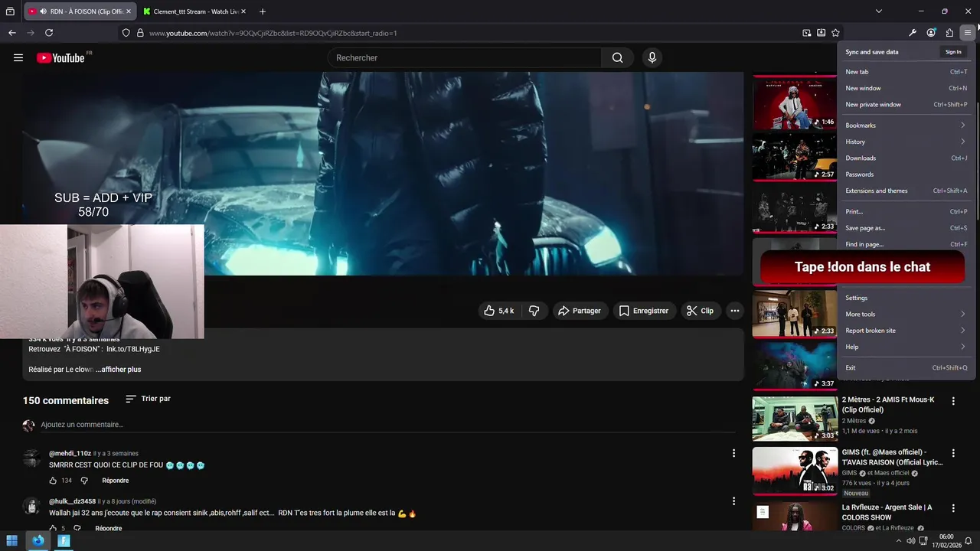Open Passwords from the menu
This screenshot has height=551, width=980.
(906, 174)
